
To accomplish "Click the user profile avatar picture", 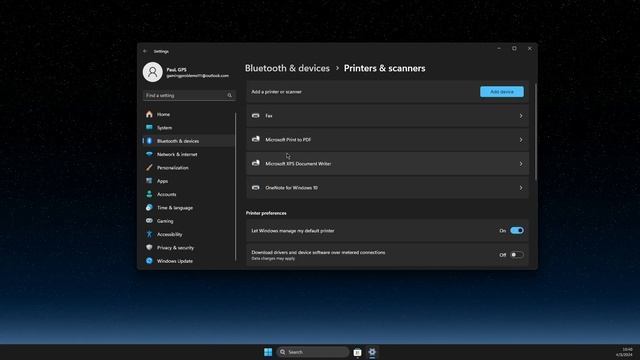I will (x=153, y=72).
